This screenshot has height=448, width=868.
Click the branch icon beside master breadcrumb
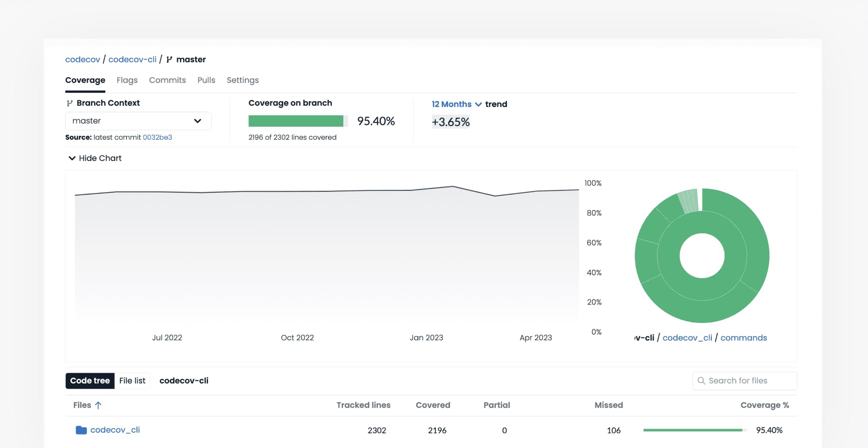click(169, 60)
